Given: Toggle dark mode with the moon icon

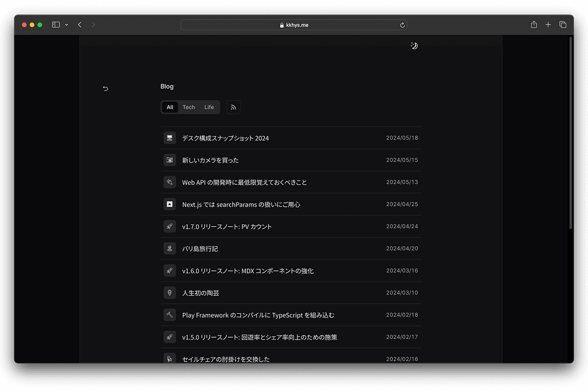Looking at the screenshot, I should 414,45.
